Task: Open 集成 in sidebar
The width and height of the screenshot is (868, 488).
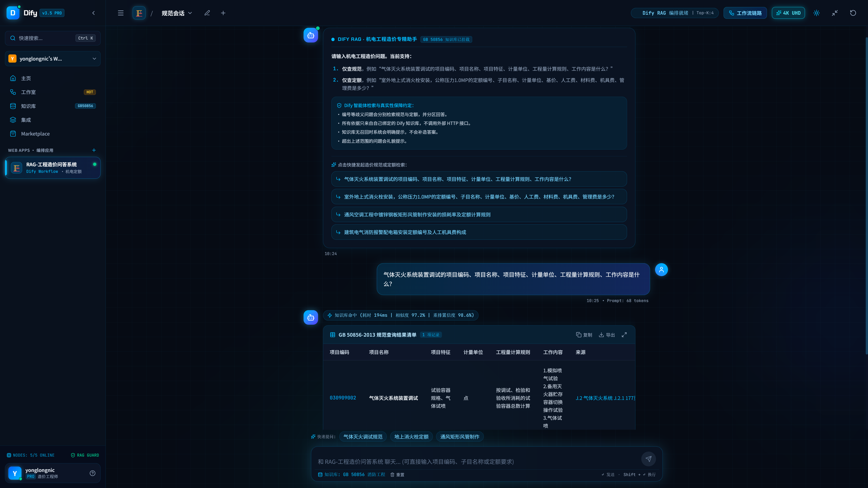Action: pyautogui.click(x=53, y=120)
